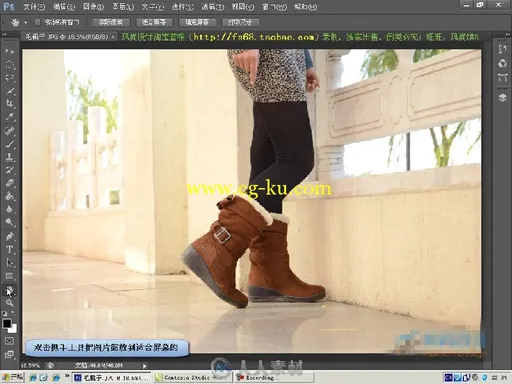Expand the status bar info arrow
Viewport: 512px width, 384px height.
tap(145, 366)
